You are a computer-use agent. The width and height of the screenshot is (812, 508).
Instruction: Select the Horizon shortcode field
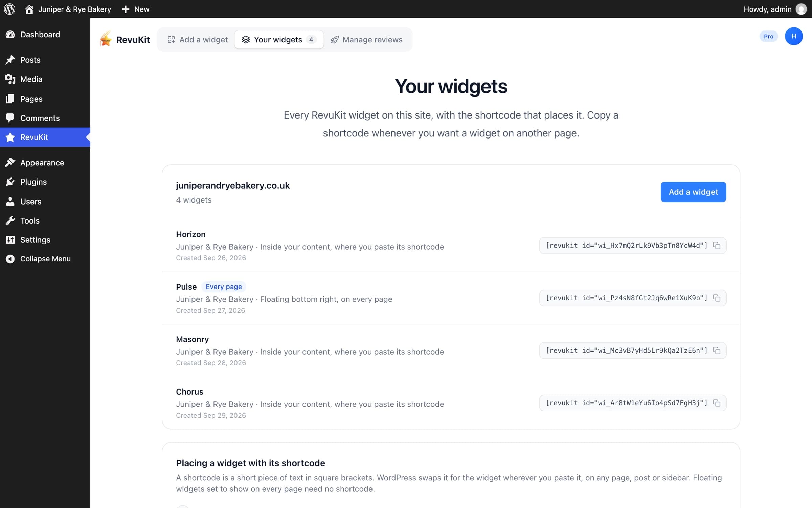point(632,246)
